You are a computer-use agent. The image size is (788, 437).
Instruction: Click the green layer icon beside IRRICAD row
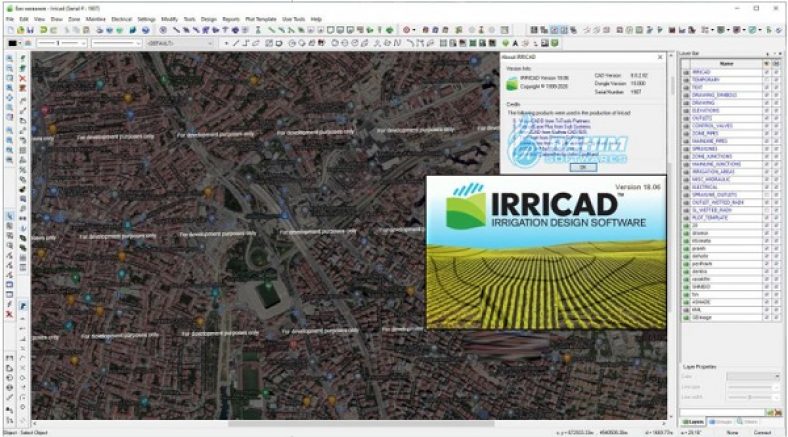686,72
